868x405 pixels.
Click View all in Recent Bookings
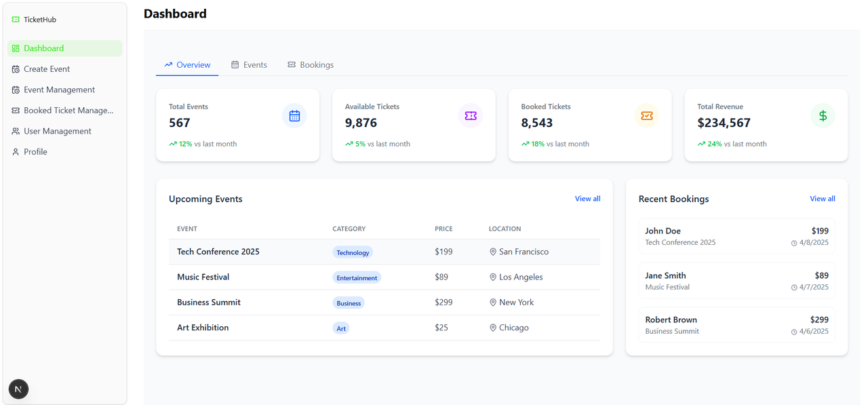tap(823, 199)
